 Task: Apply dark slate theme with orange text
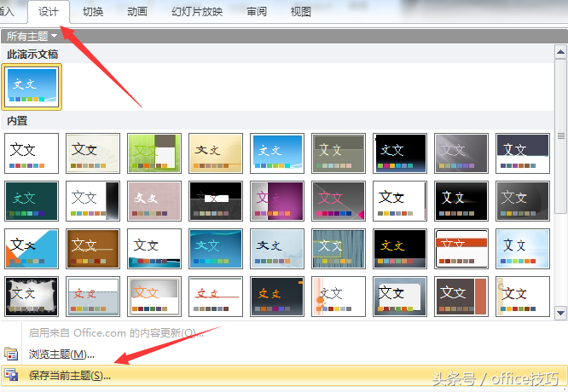(x=277, y=297)
